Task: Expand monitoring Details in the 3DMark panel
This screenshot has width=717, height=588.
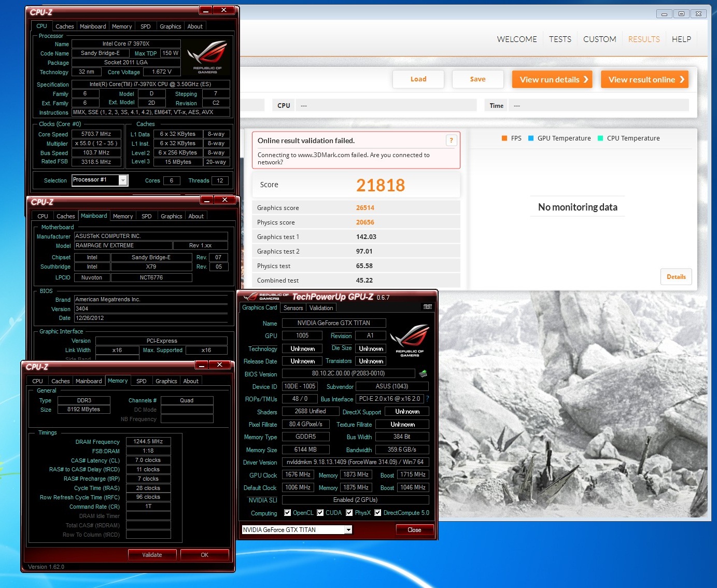Action: click(676, 276)
